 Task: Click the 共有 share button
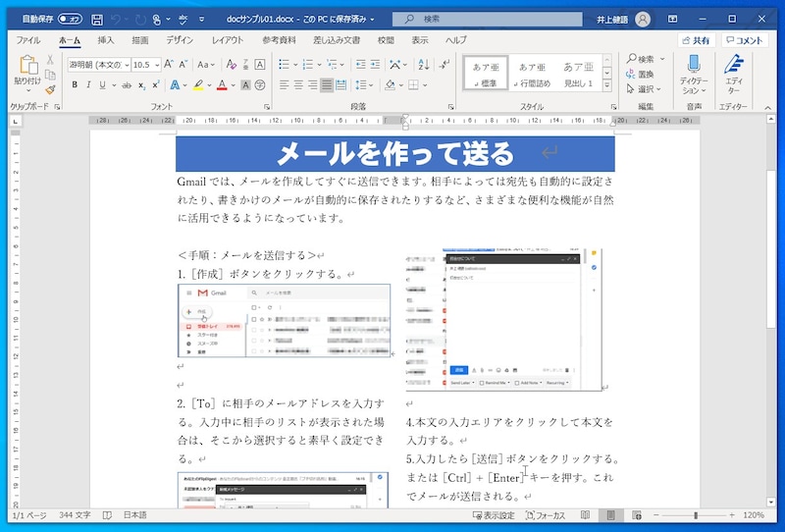[695, 40]
